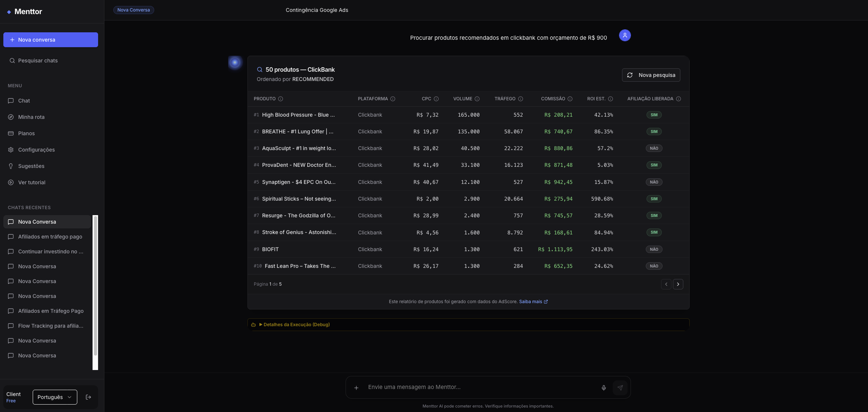Open the Português language dropdown
The height and width of the screenshot is (412, 868).
(x=55, y=397)
